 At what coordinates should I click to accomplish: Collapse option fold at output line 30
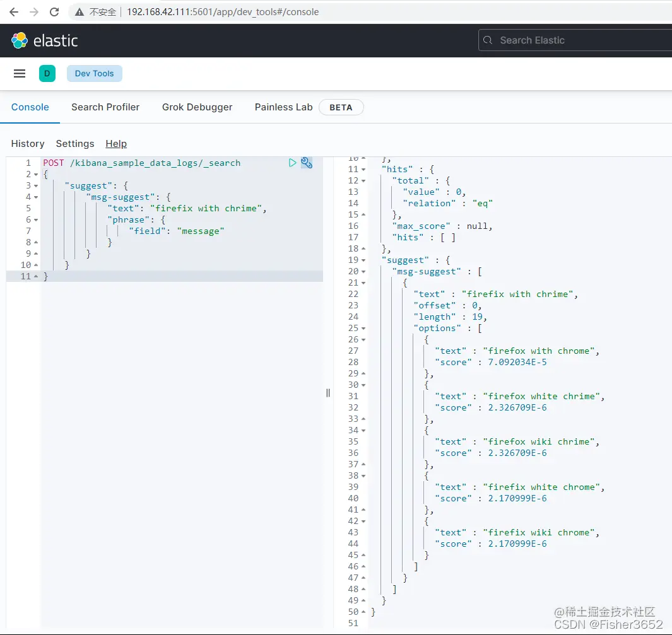(x=363, y=385)
